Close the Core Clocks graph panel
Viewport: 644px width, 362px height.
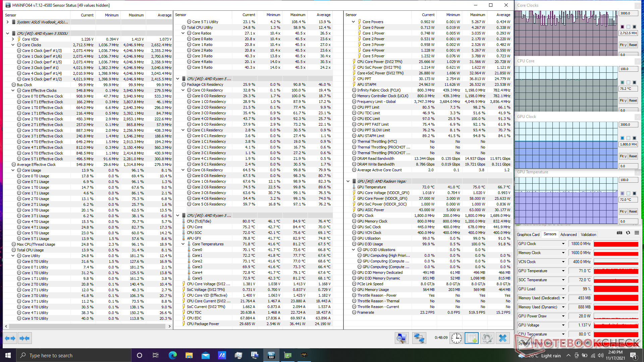click(x=638, y=6)
